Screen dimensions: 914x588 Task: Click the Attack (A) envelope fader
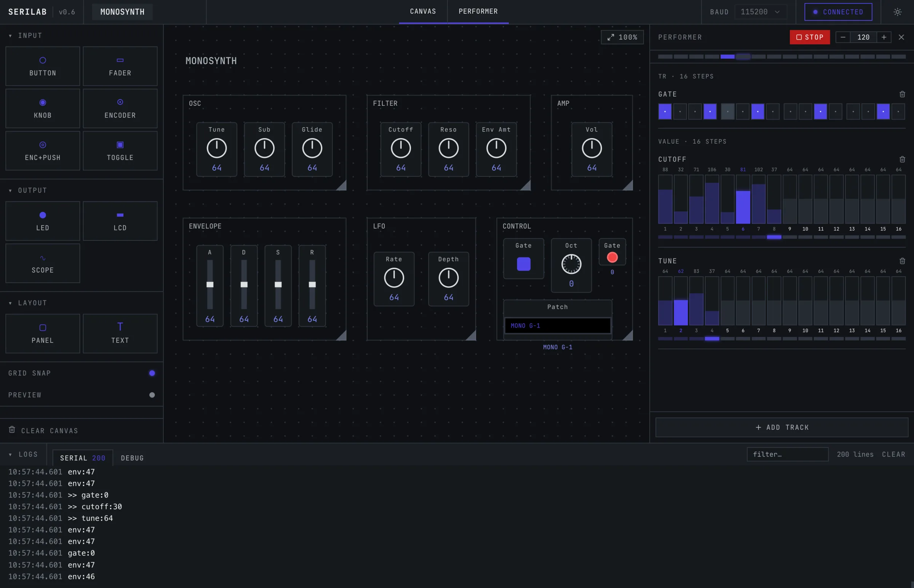click(x=210, y=284)
